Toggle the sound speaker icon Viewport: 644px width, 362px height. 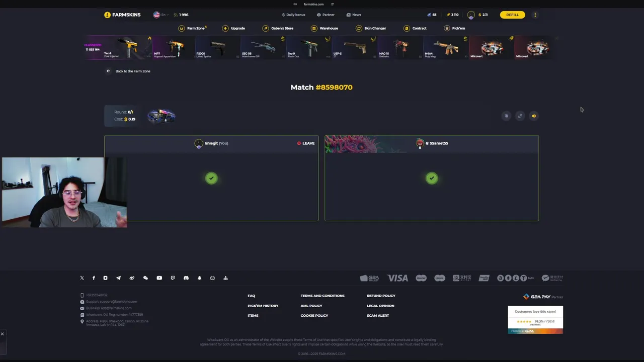pyautogui.click(x=534, y=116)
